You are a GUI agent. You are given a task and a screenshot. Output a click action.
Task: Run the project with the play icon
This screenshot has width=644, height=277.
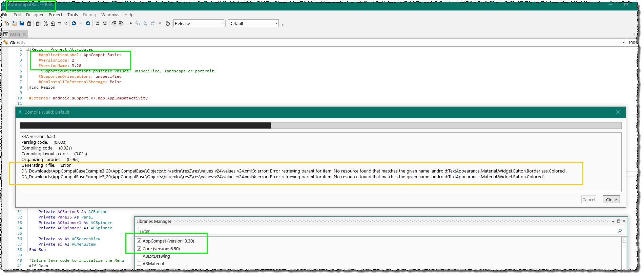[130, 23]
